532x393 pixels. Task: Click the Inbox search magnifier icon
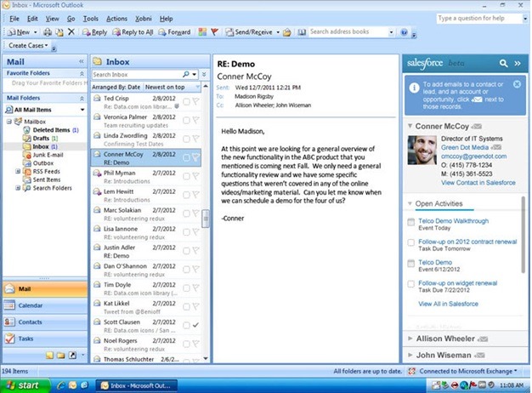186,74
